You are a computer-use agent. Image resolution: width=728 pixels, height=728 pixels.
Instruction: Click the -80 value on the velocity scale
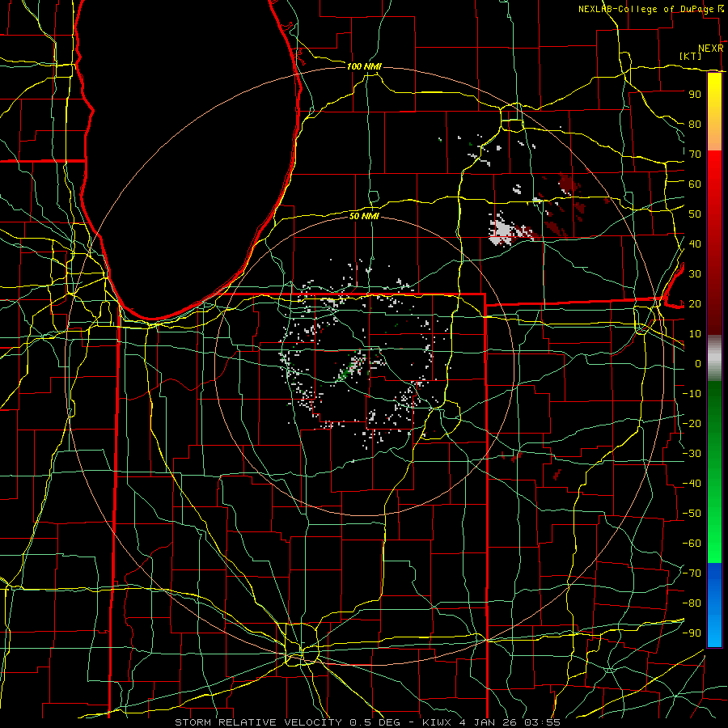(692, 603)
